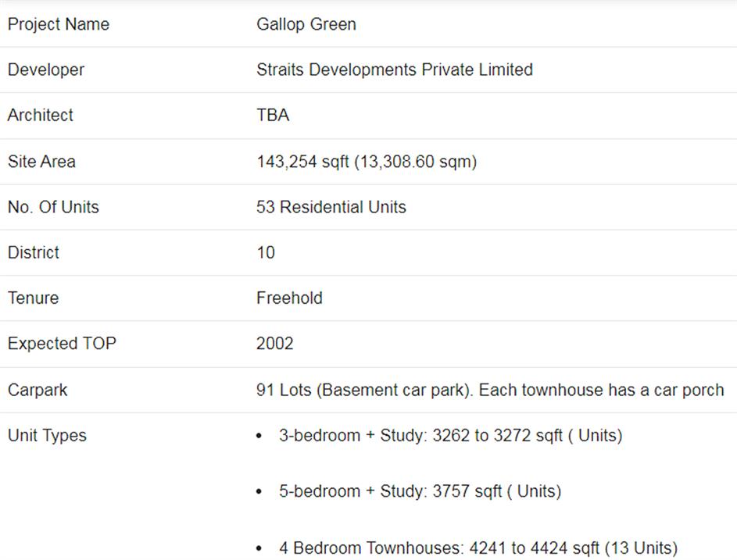The image size is (737, 560).
Task: Select the "53 Residential Units" value
Action: tap(331, 207)
